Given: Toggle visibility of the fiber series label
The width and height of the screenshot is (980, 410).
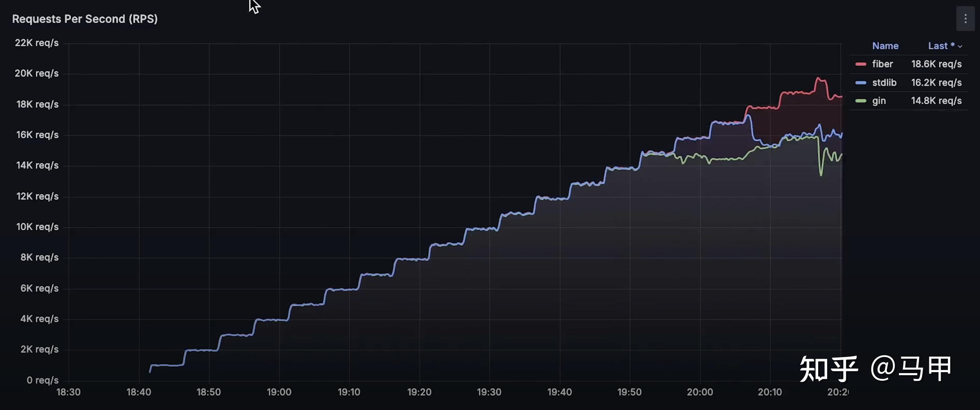Looking at the screenshot, I should [x=882, y=64].
